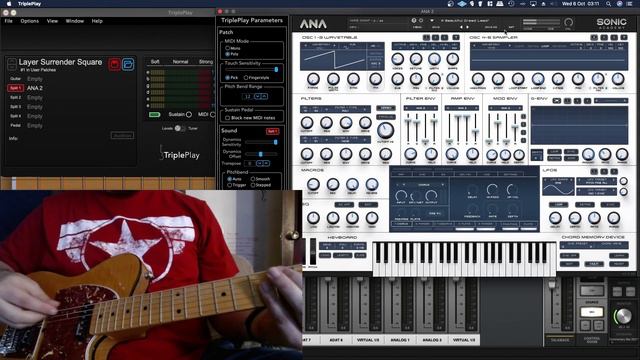Click the master volume knob in ANA header
This screenshot has height=360, width=640.
569,22
